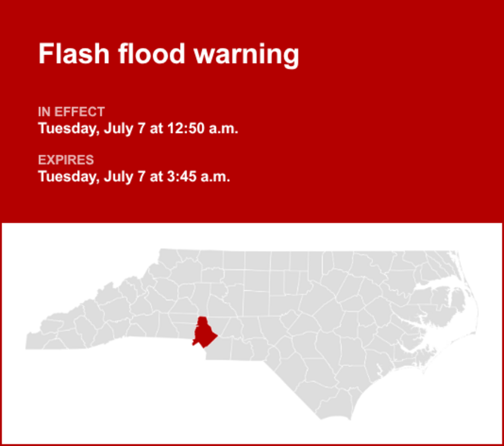The height and width of the screenshot is (446, 504).
Task: Click the red highlighted county on map
Action: [204, 334]
